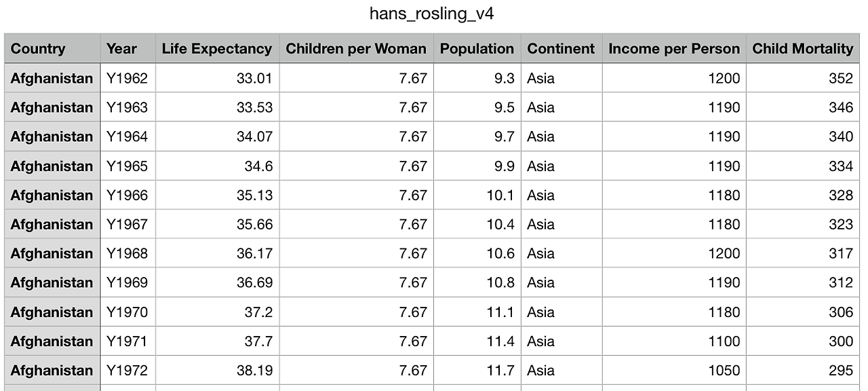Viewport: 868px width, 391px height.
Task: Click the Children per Woman header
Action: (356, 49)
